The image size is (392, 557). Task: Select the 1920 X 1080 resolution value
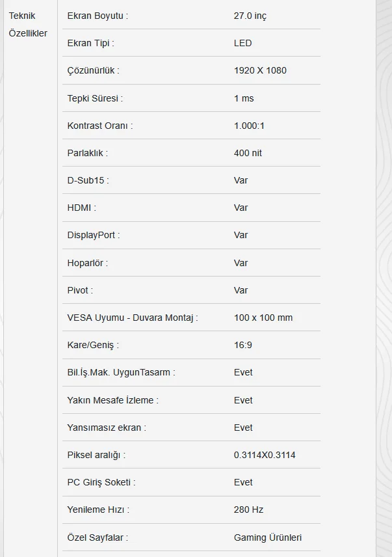pyautogui.click(x=260, y=70)
